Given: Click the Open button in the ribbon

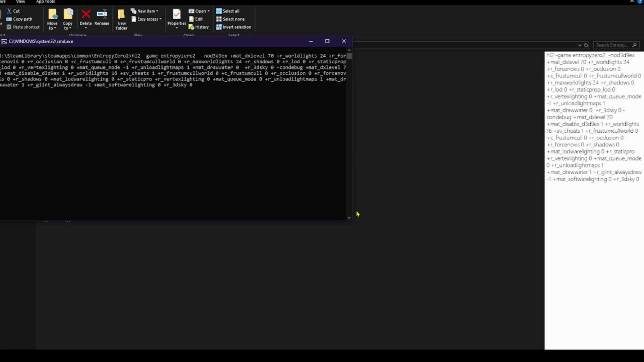Looking at the screenshot, I should pyautogui.click(x=199, y=11).
